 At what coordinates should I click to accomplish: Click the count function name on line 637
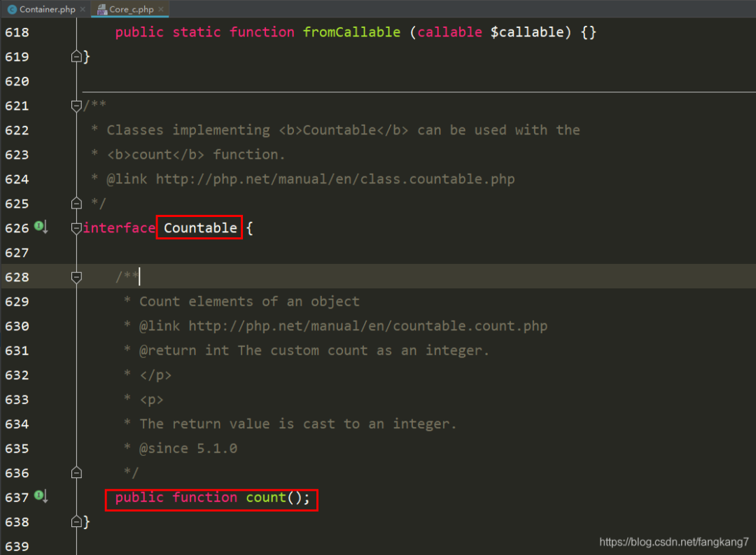tap(266, 497)
